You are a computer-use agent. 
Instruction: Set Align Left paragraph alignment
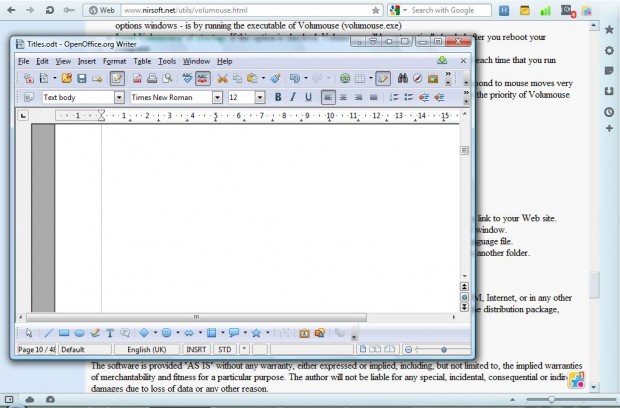tap(328, 97)
